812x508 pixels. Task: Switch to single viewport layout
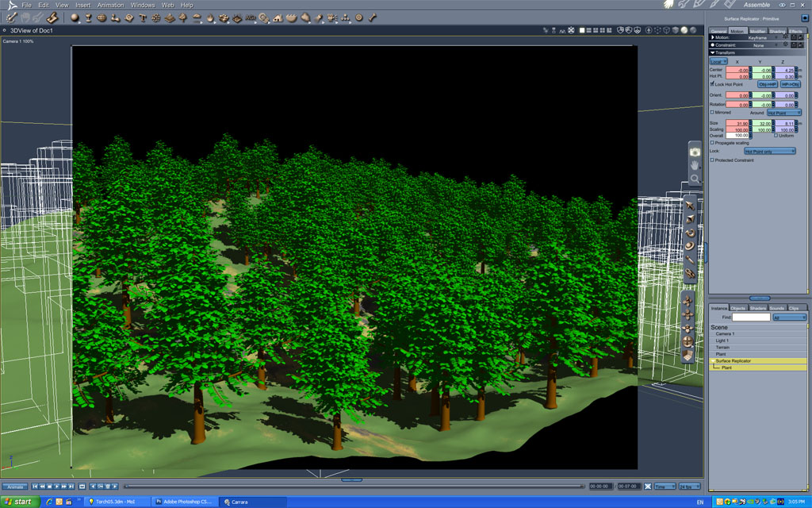582,30
